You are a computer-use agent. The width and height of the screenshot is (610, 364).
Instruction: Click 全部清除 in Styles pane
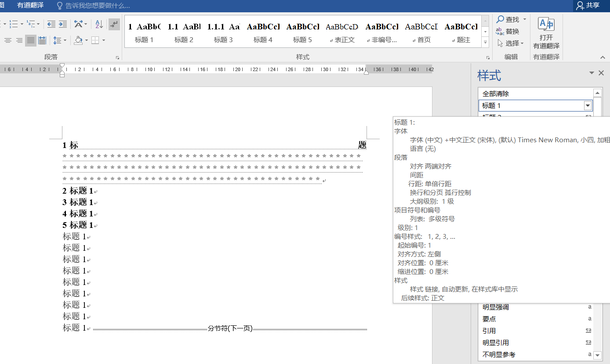pyautogui.click(x=535, y=94)
